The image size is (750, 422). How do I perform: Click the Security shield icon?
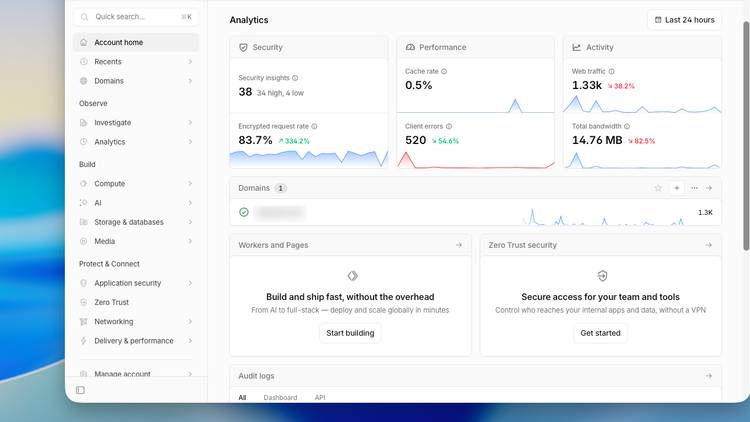click(x=243, y=47)
